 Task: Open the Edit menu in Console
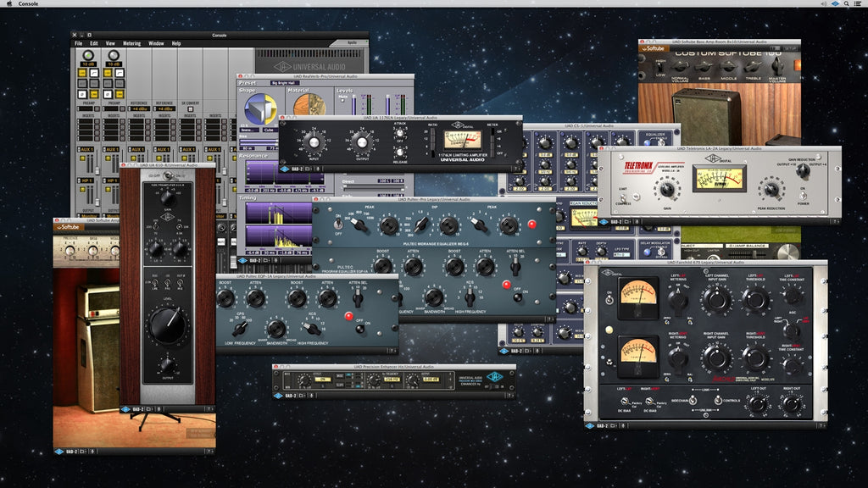(x=94, y=43)
